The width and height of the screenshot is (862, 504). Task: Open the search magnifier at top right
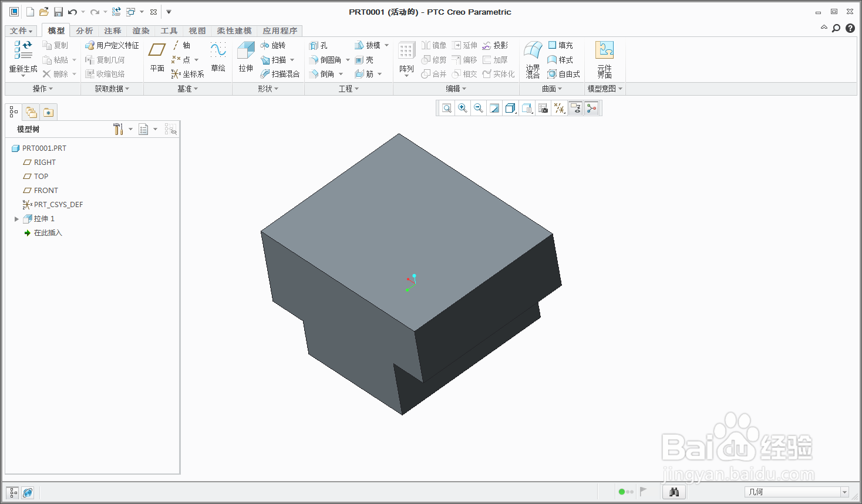pyautogui.click(x=836, y=28)
